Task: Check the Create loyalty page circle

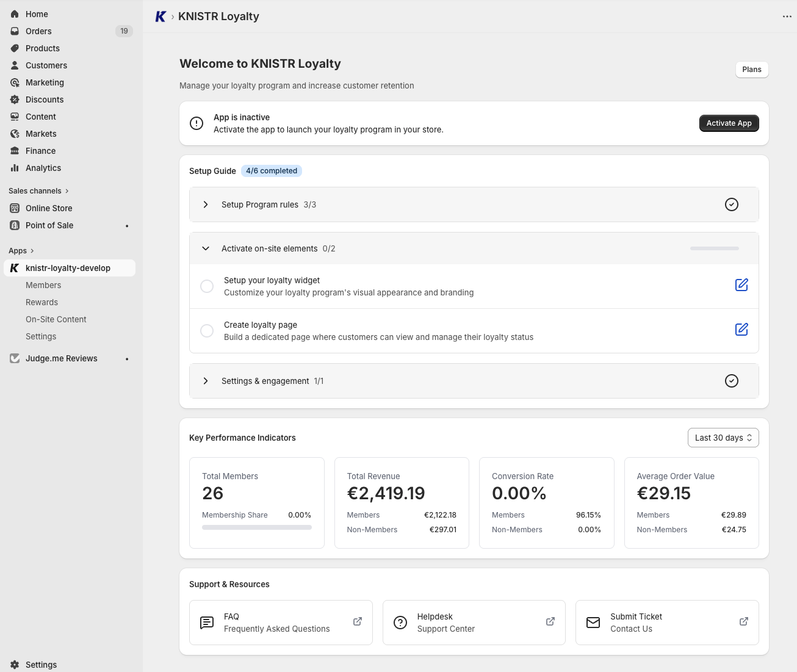Action: [x=207, y=331]
